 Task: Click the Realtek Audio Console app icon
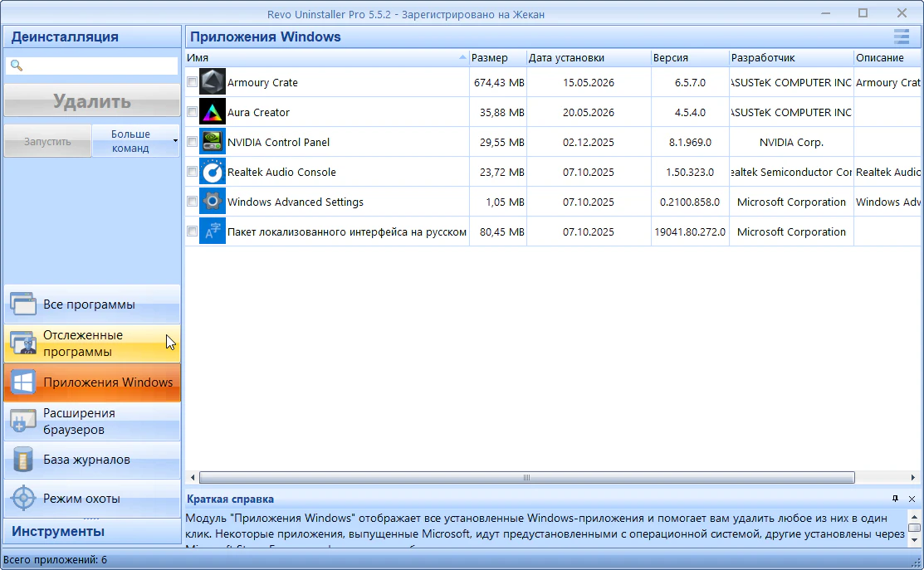click(213, 172)
